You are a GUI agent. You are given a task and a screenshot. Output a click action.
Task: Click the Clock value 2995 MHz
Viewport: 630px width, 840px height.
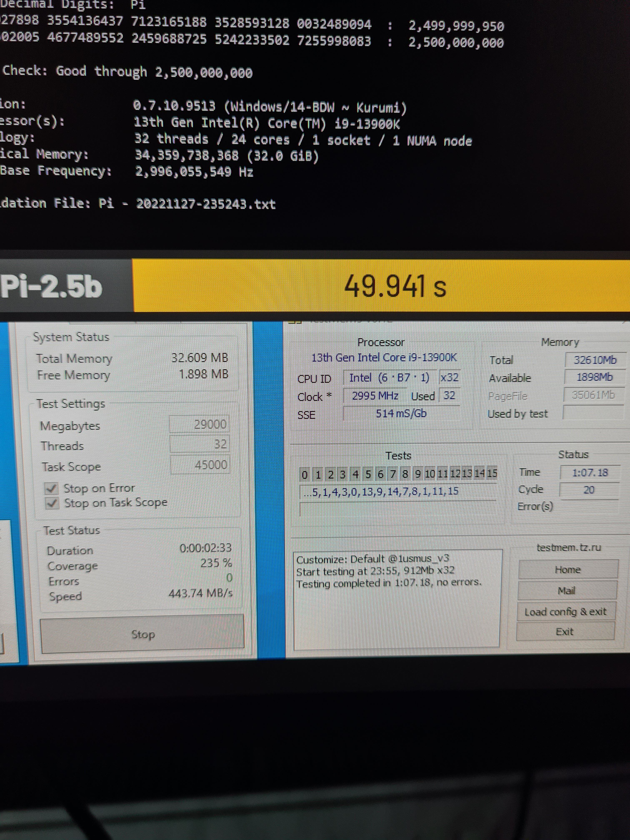tap(375, 396)
